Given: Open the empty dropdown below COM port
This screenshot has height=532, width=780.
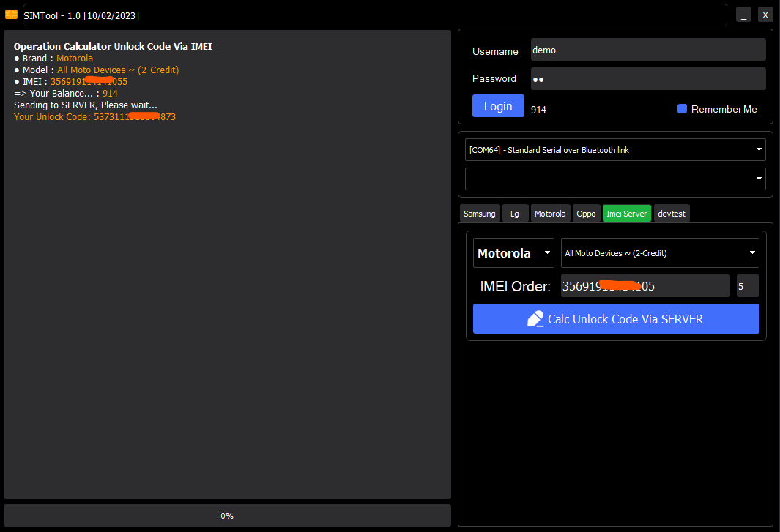Looking at the screenshot, I should 757,179.
